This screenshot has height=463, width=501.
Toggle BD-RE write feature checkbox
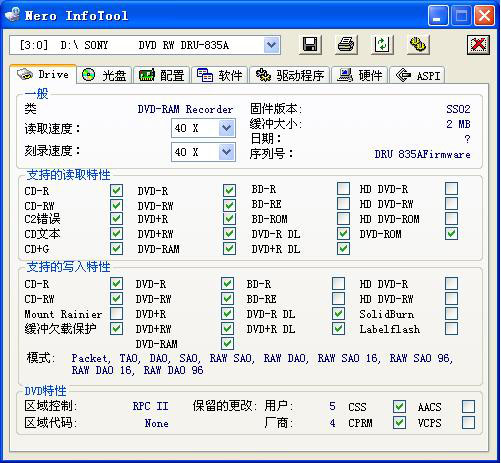point(338,299)
